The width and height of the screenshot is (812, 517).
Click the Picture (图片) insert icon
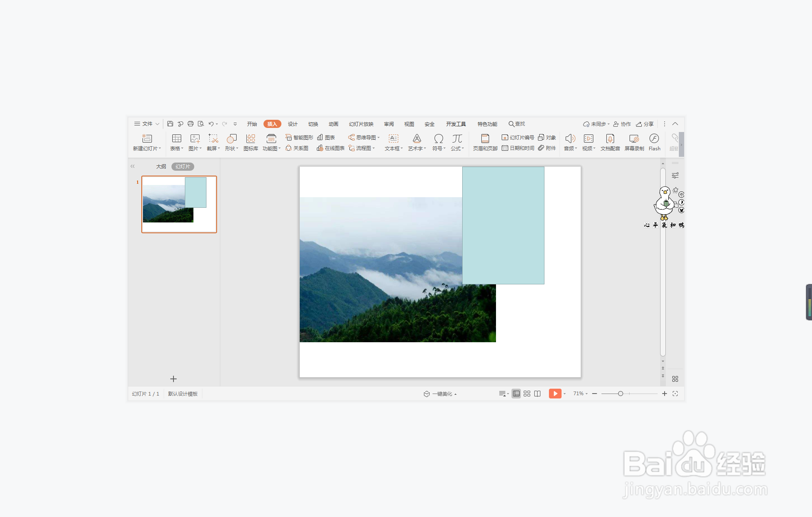(x=195, y=139)
